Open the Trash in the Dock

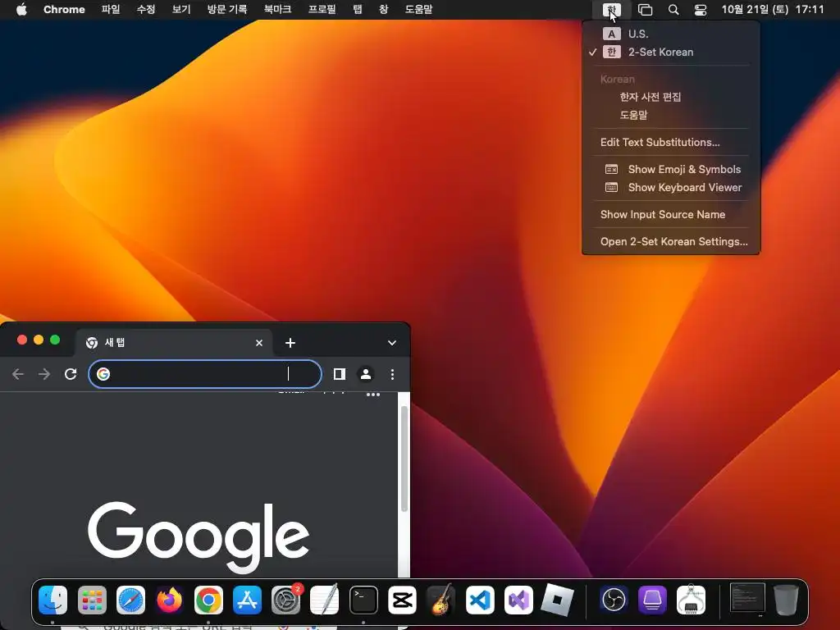pos(786,600)
